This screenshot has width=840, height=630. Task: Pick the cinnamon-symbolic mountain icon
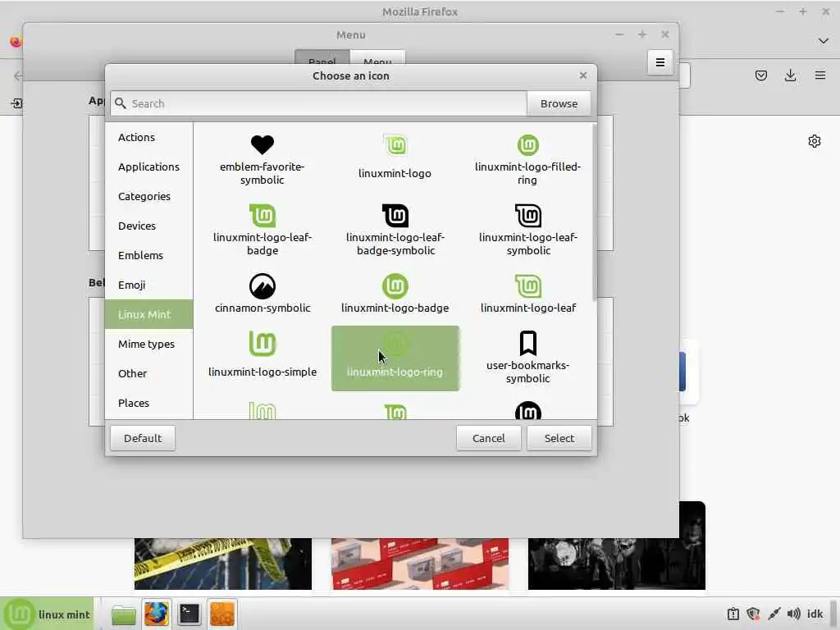(262, 286)
